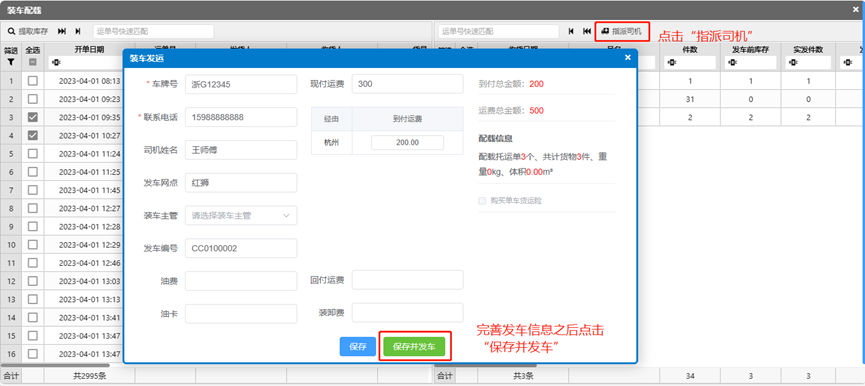Click the 2023-04-01 13:03 date cell
The image size is (865, 386).
click(89, 281)
